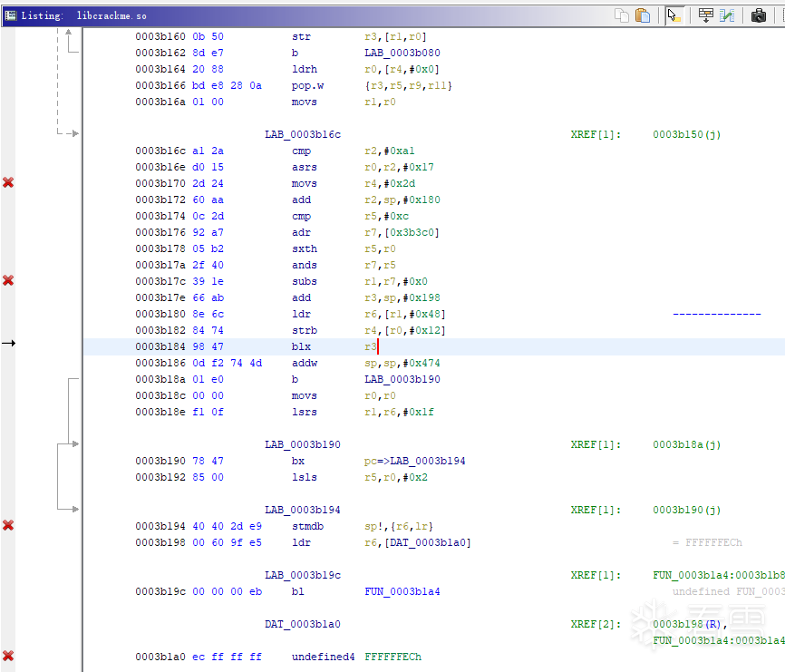Screen dimensions: 785x672
Task: Follow the LAB_0003b080 branch operand
Action: click(402, 54)
